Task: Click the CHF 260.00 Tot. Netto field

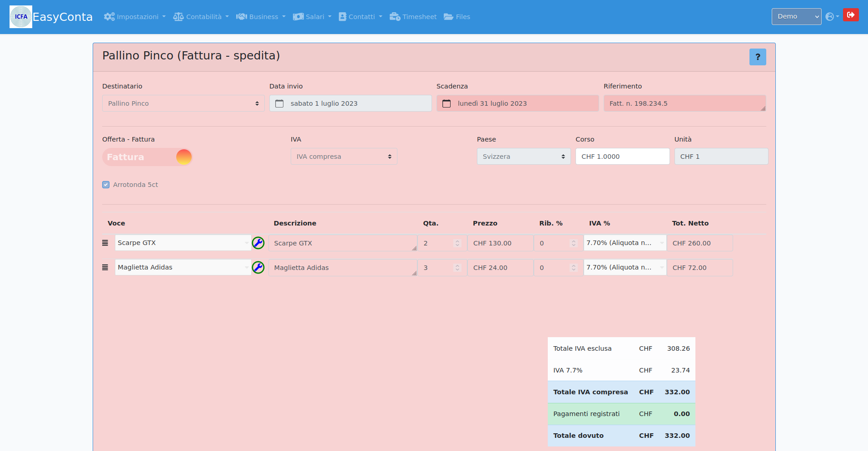Action: [x=699, y=243]
